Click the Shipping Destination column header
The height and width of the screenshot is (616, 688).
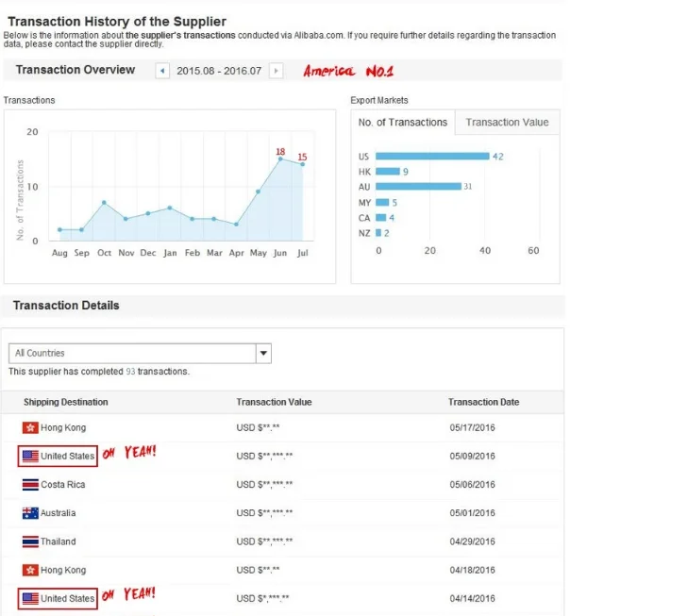click(x=66, y=402)
